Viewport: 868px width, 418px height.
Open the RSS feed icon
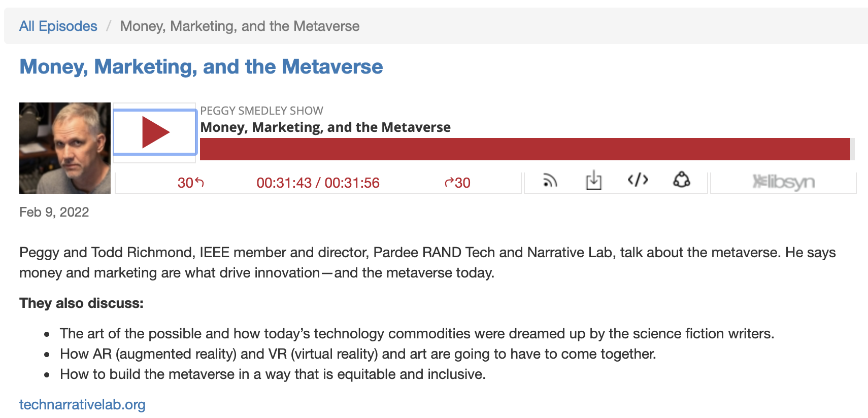coord(550,181)
